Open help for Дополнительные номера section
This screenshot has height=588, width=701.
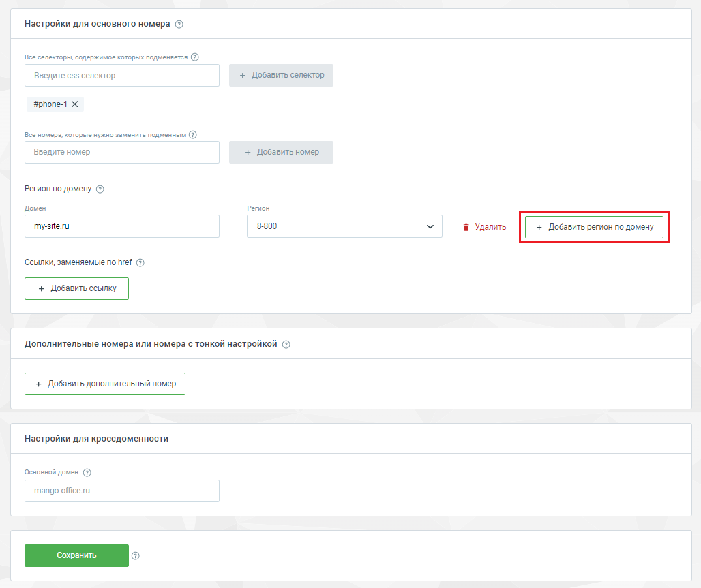coord(286,345)
